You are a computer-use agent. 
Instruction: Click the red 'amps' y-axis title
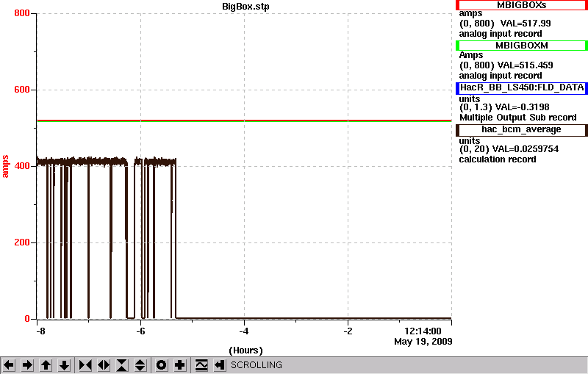coord(5,166)
